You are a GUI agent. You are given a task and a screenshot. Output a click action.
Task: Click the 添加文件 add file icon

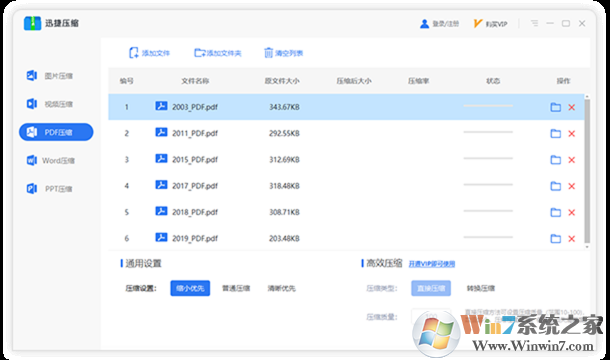[x=133, y=53]
